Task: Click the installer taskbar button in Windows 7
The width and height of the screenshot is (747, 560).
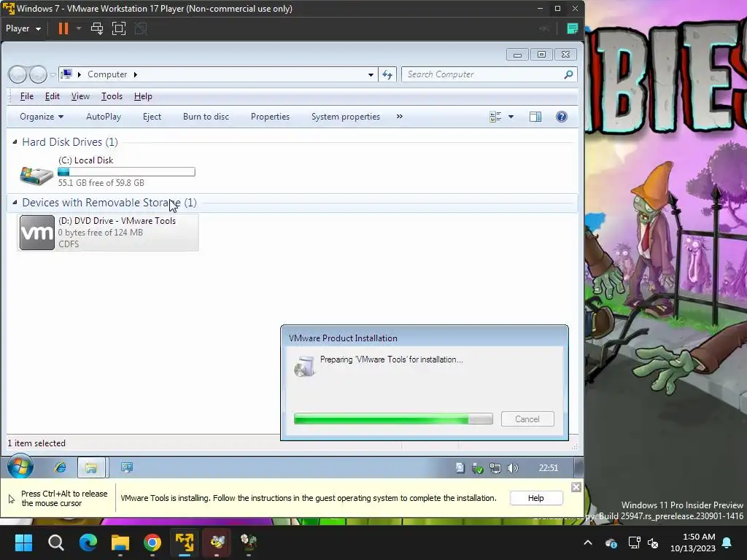Action: point(127,467)
